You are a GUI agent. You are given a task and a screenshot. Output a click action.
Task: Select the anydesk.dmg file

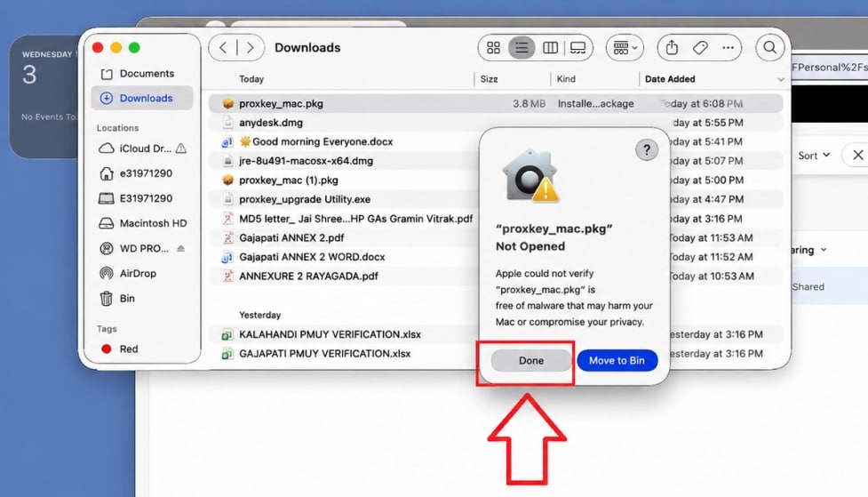[x=271, y=123]
